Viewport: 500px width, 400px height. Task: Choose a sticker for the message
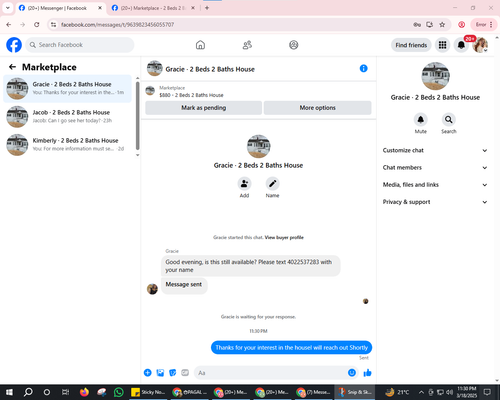point(173,373)
